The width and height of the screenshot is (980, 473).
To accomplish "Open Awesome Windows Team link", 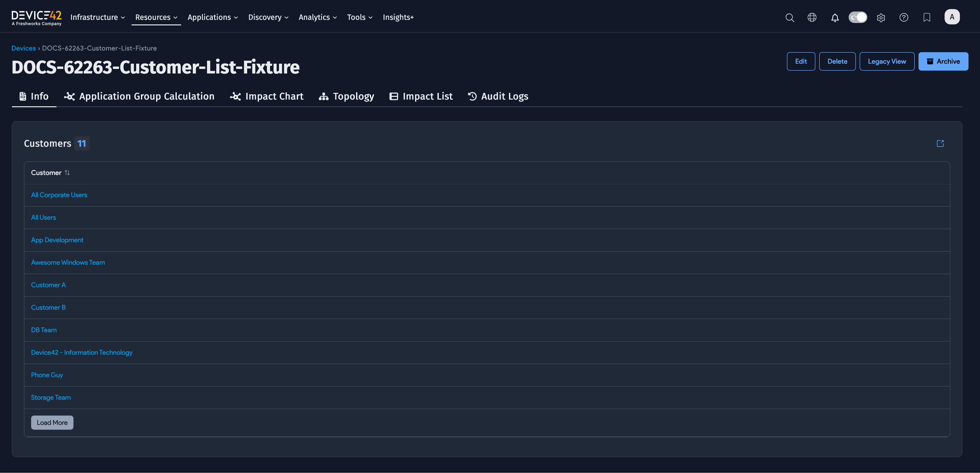I will (68, 263).
